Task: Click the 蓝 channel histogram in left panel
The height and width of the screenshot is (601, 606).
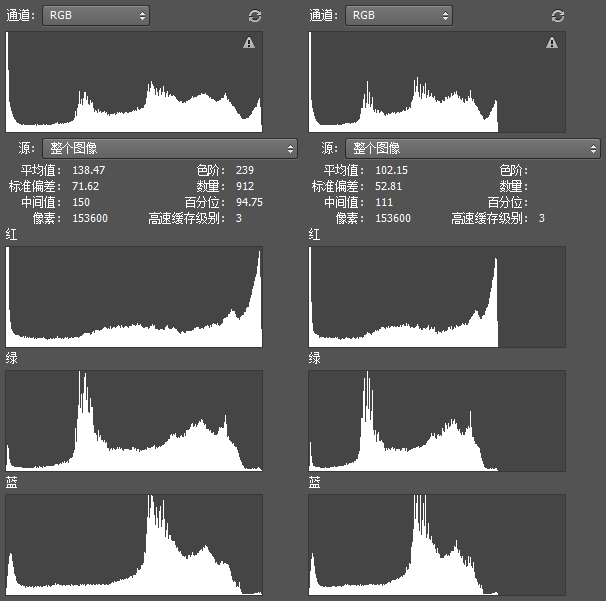Action: click(134, 545)
